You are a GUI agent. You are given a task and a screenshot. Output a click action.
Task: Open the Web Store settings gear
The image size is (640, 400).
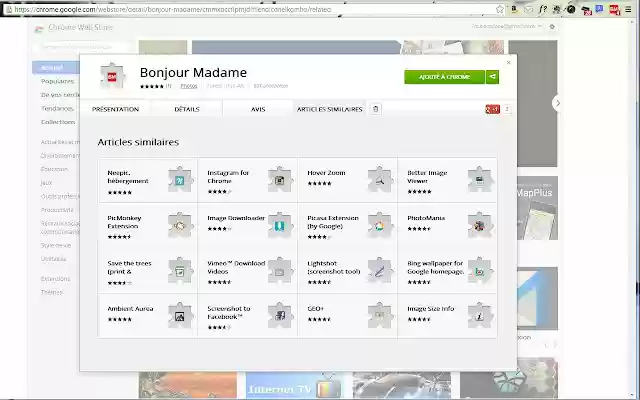[x=552, y=27]
